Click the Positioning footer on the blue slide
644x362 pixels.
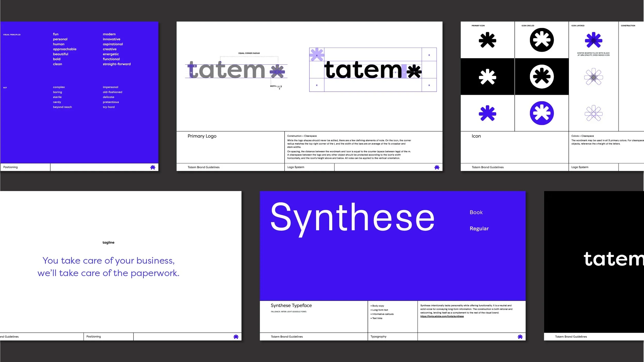[x=10, y=167]
